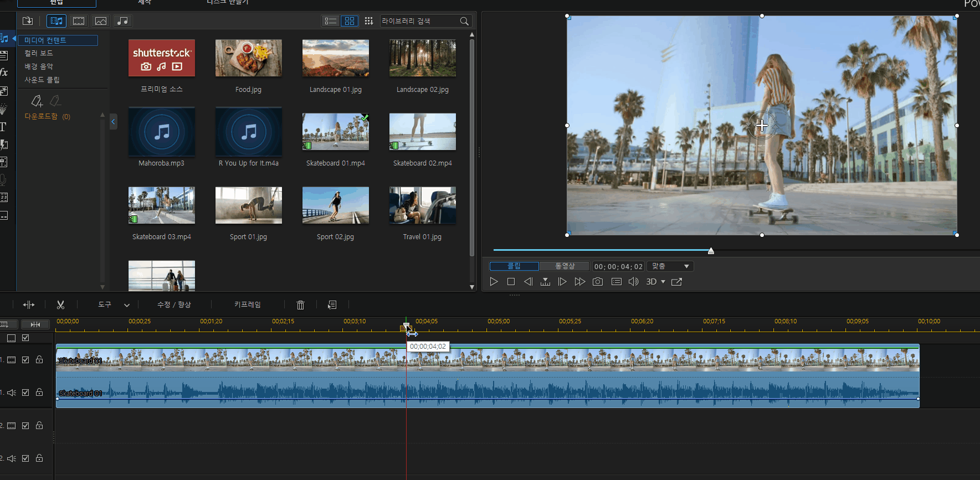The image size is (980, 480).
Task: Click the stop button in preview
Action: click(x=511, y=282)
